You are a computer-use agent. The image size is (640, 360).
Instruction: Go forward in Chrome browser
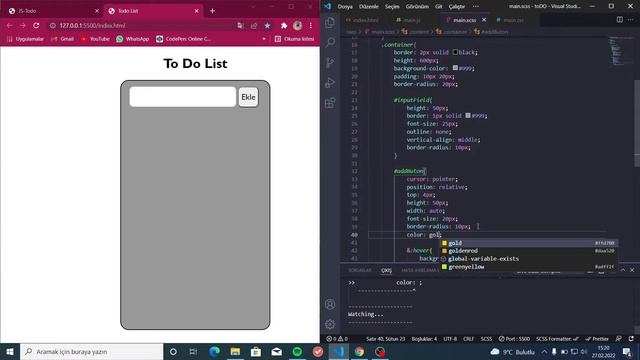tap(23, 25)
